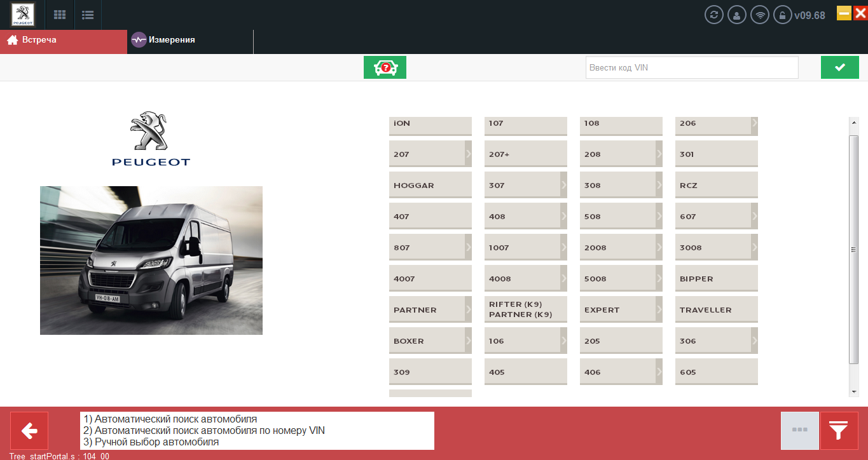The width and height of the screenshot is (868, 460).
Task: Expand the 207 model chevron
Action: coord(469,154)
